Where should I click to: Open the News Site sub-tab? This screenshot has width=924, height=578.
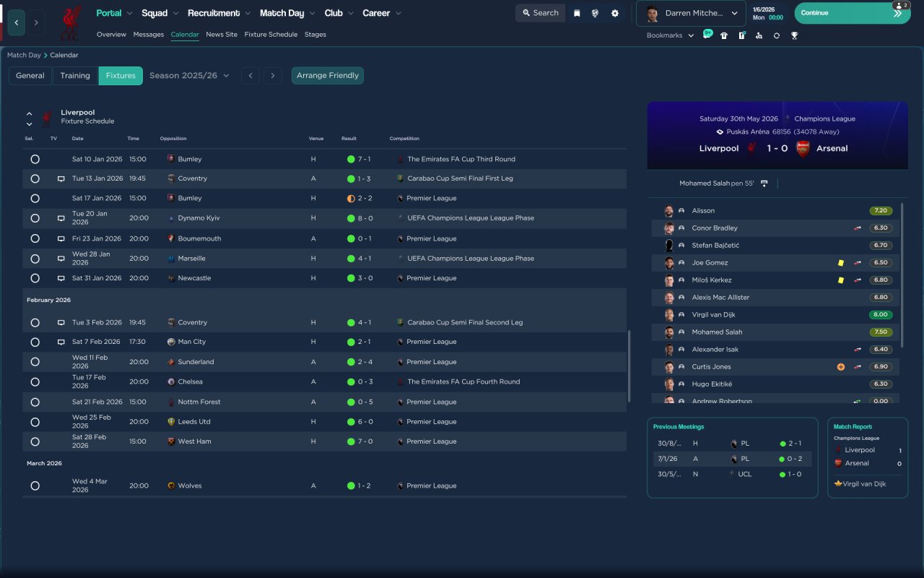pyautogui.click(x=222, y=35)
